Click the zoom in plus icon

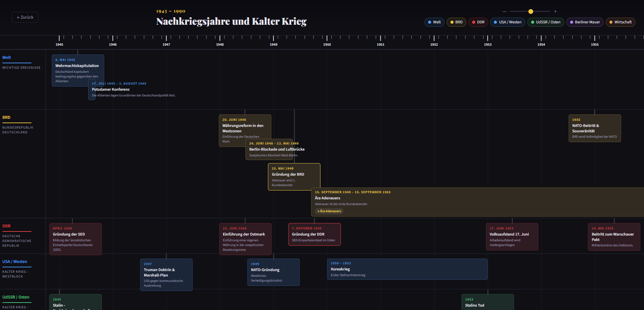(x=555, y=12)
